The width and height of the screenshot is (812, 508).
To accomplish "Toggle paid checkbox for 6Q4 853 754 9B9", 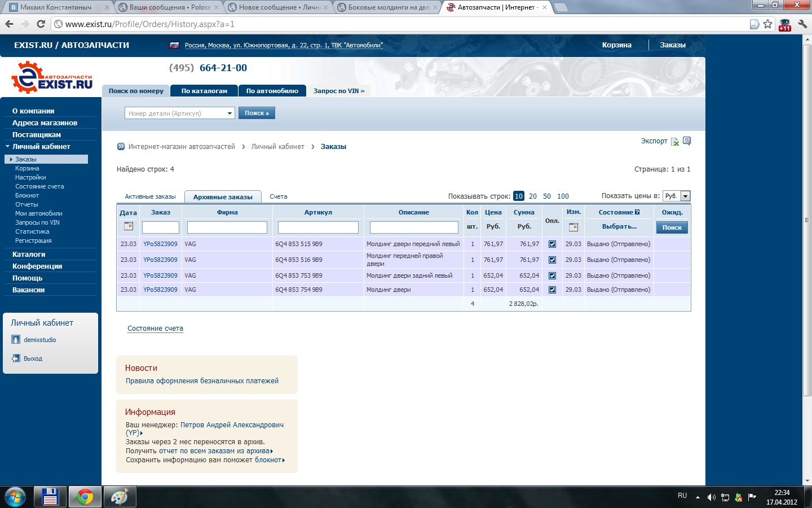I will tap(552, 290).
